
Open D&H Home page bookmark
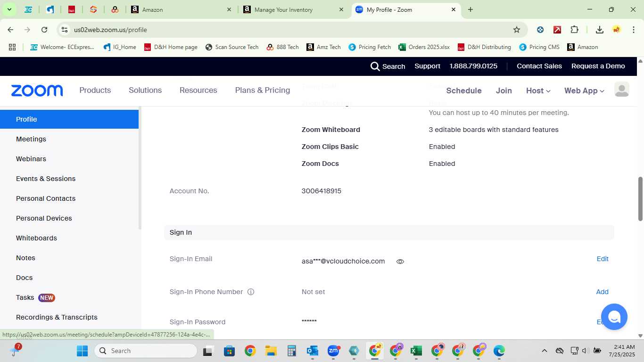click(171, 47)
